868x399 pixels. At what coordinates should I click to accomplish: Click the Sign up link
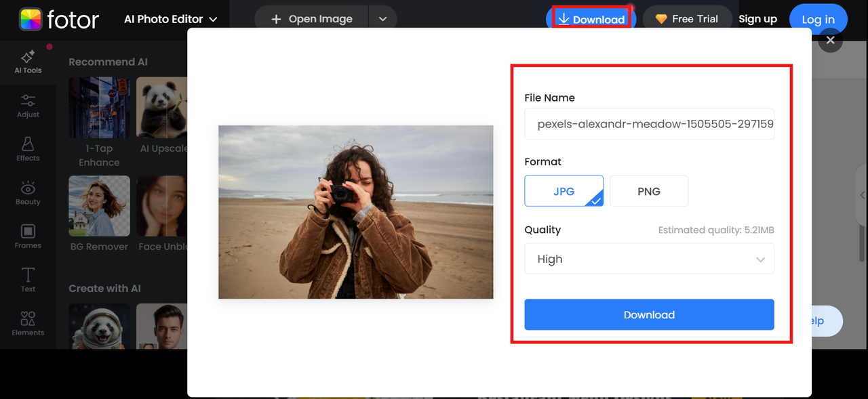[757, 19]
